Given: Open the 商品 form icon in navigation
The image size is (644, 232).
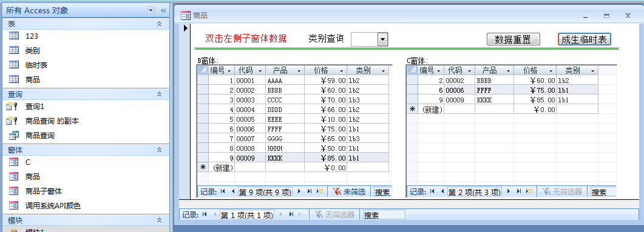Looking at the screenshot, I should click(x=14, y=177).
